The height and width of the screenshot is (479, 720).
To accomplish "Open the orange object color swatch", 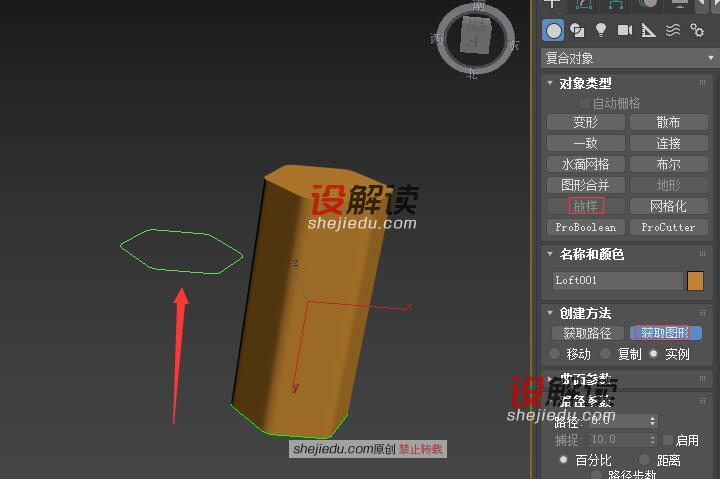I will click(x=695, y=281).
